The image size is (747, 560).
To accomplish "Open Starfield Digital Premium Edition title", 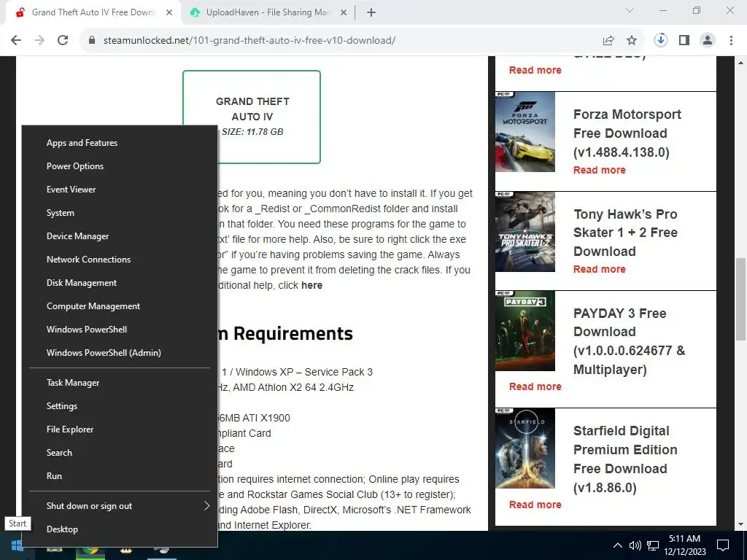I will point(625,459).
